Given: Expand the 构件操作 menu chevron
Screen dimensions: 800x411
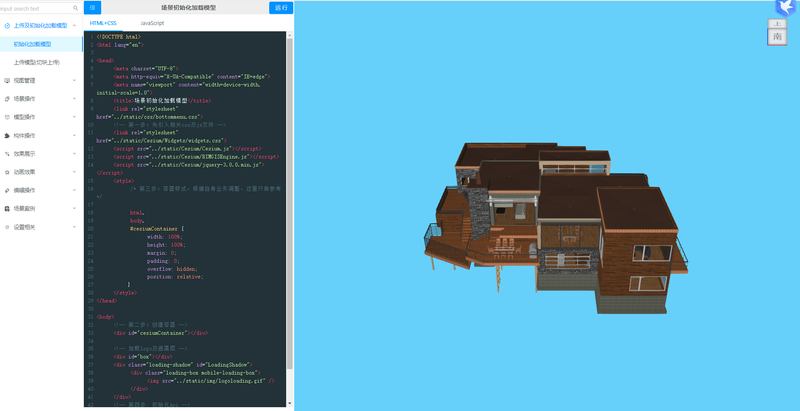Looking at the screenshot, I should [x=74, y=136].
